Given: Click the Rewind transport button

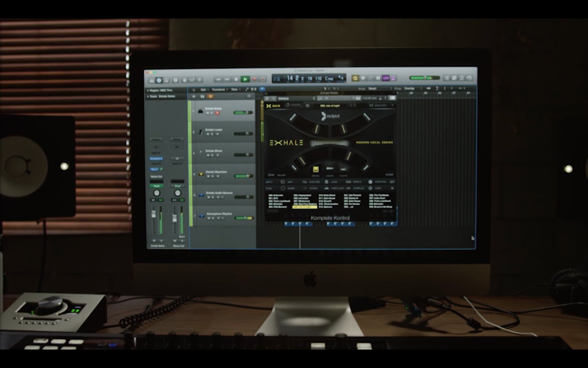Looking at the screenshot, I should [x=218, y=79].
